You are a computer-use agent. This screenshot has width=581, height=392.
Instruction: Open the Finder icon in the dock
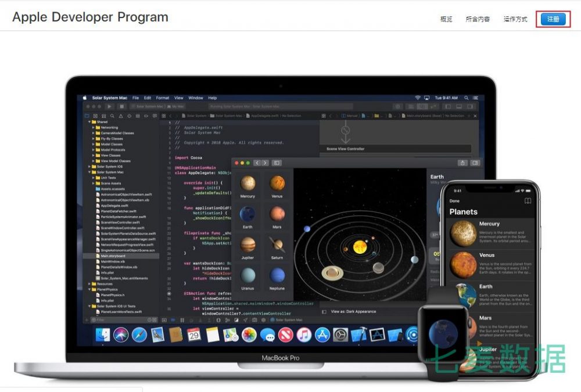click(103, 335)
